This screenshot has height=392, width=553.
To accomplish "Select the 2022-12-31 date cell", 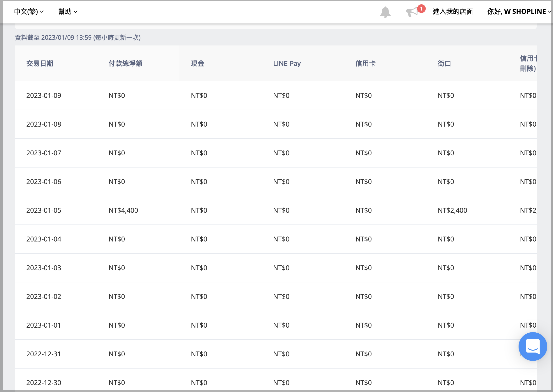I will point(44,354).
